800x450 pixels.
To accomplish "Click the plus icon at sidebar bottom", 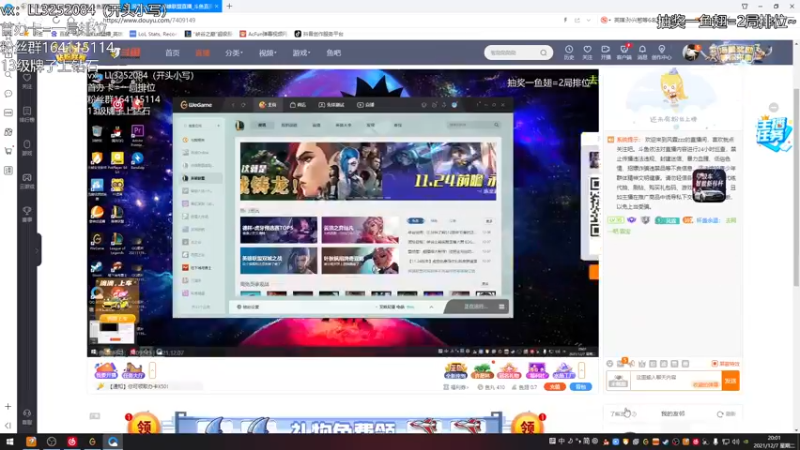I will [8, 407].
